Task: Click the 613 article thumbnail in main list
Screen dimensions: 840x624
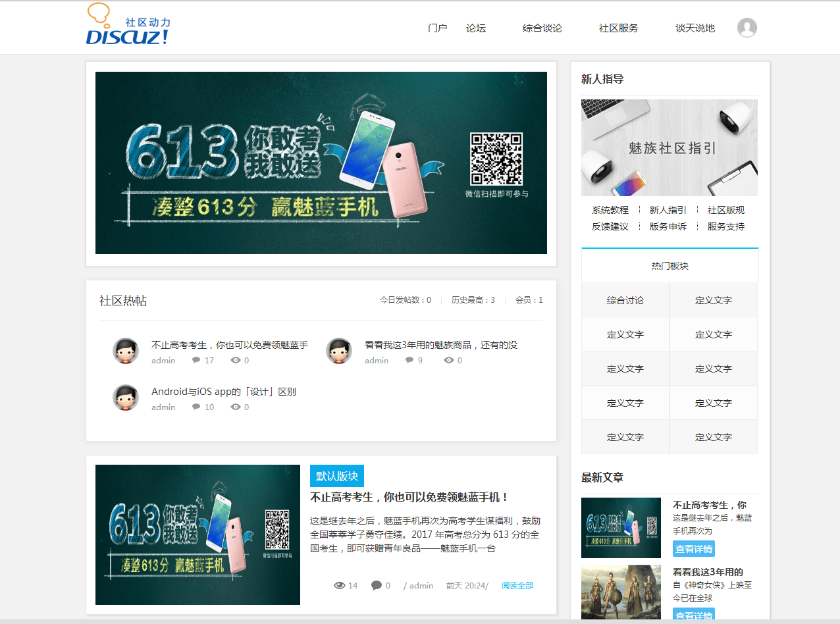Action: pos(197,534)
